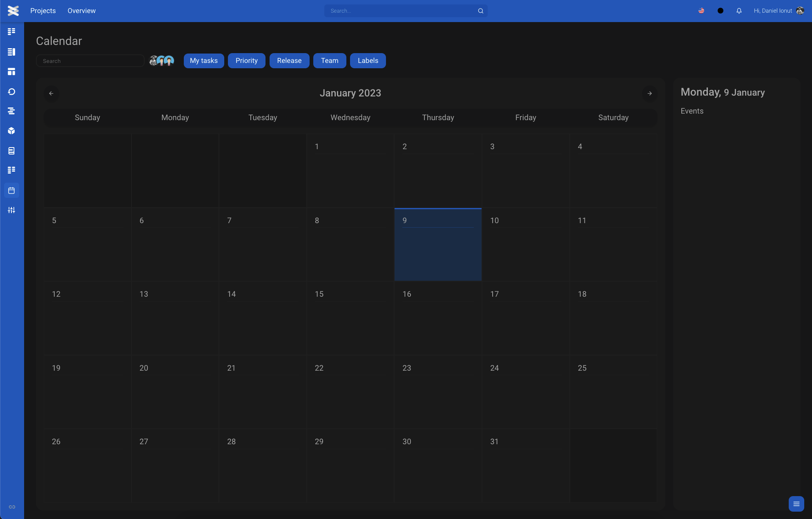
Task: Toggle the My tasks filter
Action: tap(204, 60)
